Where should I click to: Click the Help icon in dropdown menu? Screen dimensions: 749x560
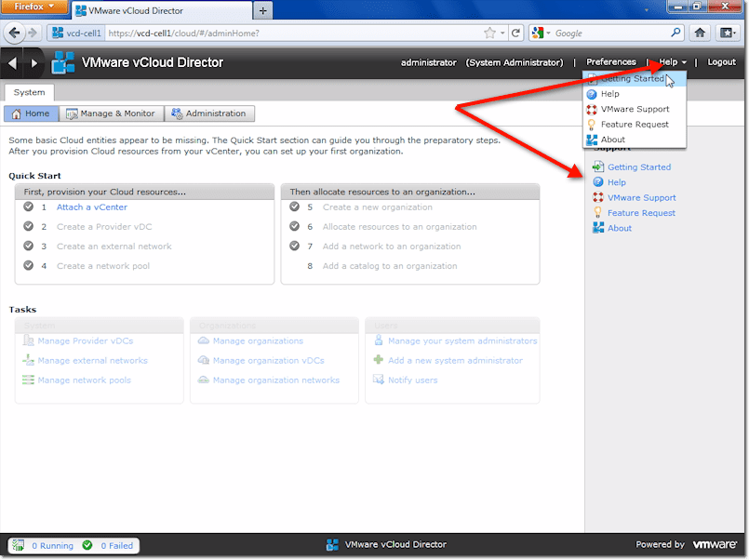click(x=592, y=94)
